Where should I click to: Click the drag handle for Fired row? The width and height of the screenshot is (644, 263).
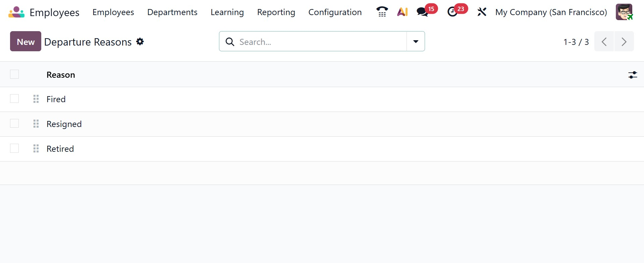[36, 99]
